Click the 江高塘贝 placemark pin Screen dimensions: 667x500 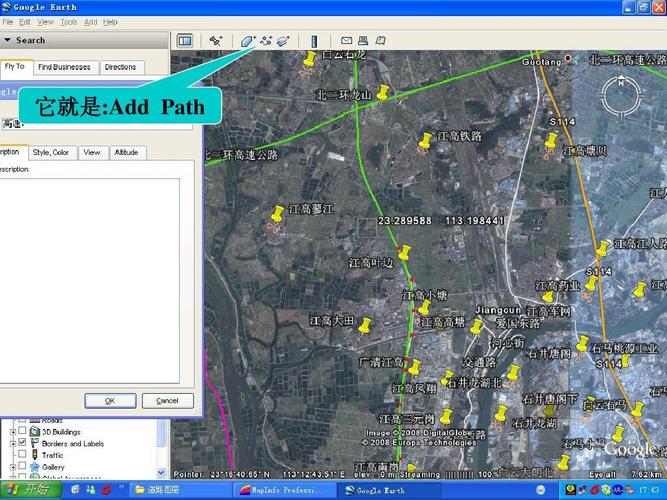pos(551,141)
